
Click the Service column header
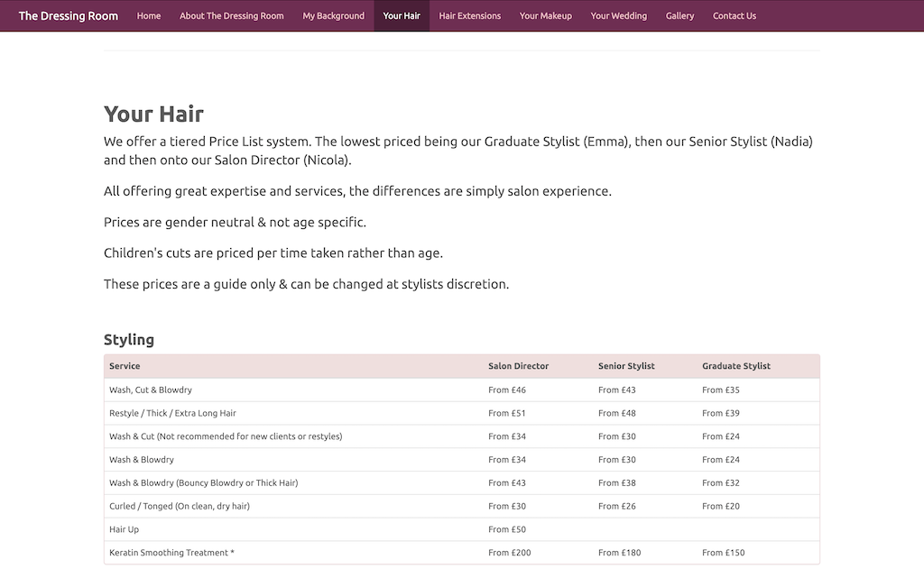point(125,366)
